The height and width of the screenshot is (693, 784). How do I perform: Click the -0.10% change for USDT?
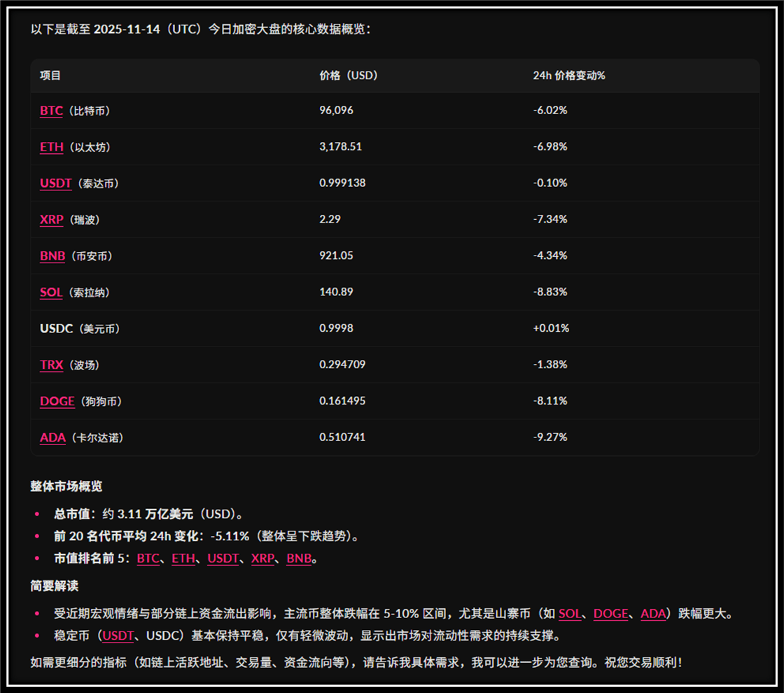click(550, 183)
